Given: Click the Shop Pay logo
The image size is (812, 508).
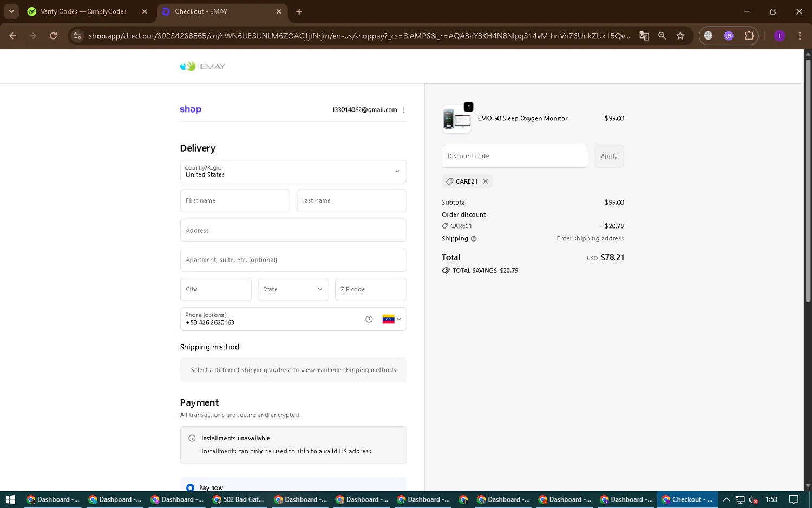Looking at the screenshot, I should pyautogui.click(x=191, y=109).
